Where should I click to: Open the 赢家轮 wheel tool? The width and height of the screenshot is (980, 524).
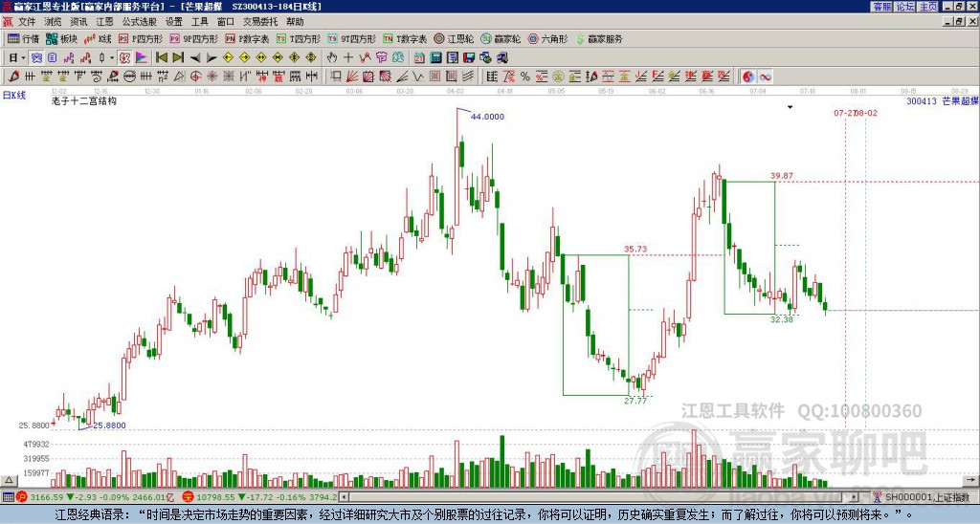[501, 38]
